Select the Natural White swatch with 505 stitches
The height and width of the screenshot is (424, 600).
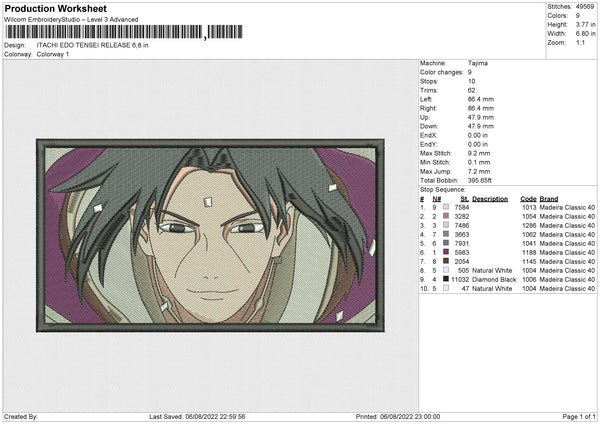(446, 270)
